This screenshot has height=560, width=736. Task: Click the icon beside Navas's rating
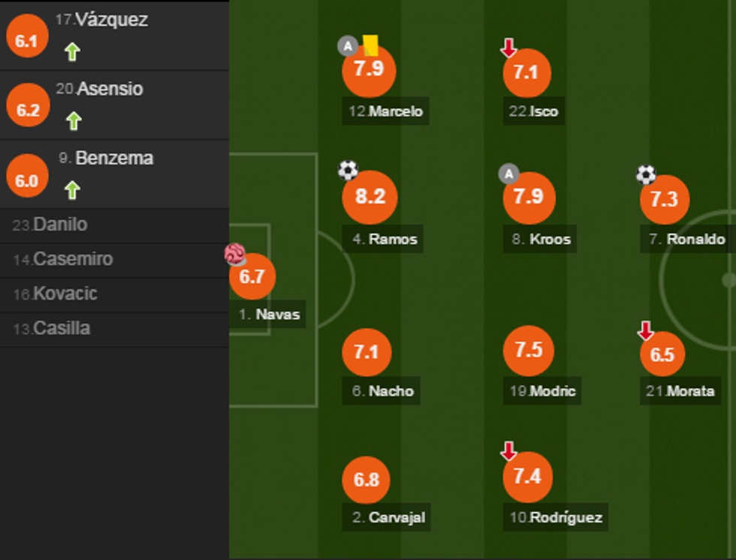point(235,254)
